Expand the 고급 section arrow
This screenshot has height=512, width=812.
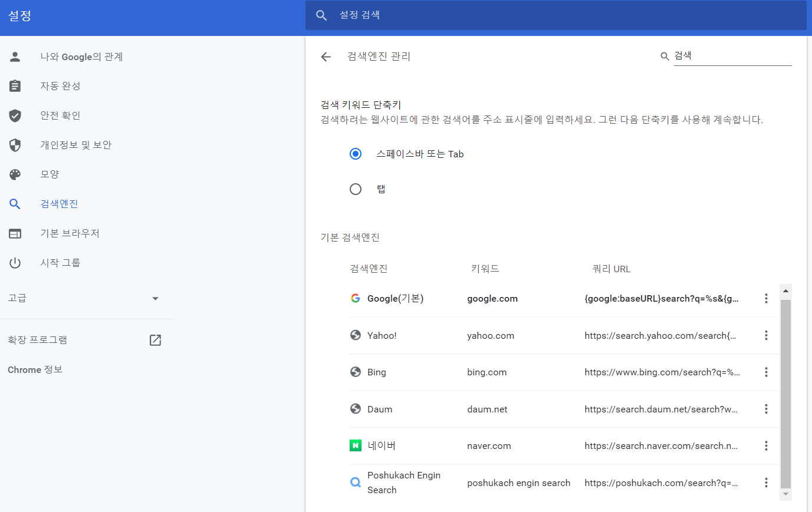coord(155,299)
